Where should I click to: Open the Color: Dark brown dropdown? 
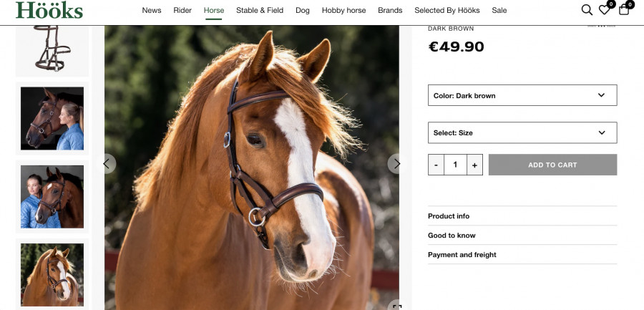pos(522,95)
